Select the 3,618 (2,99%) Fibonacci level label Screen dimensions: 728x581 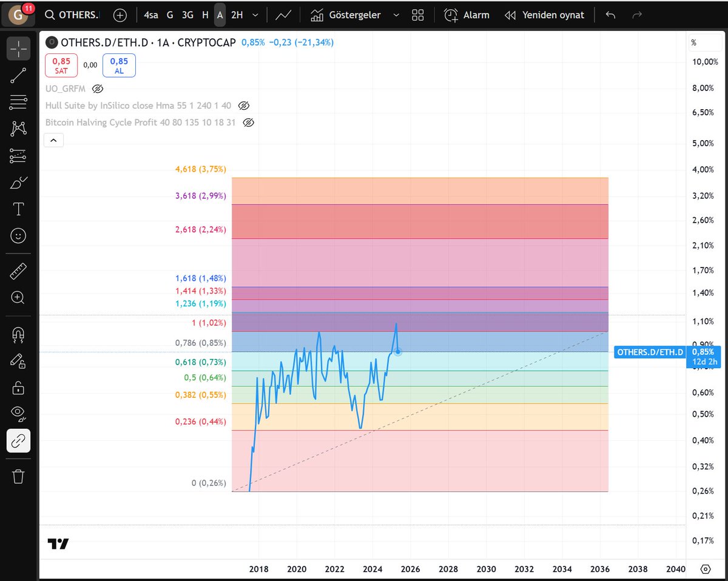[x=201, y=196]
